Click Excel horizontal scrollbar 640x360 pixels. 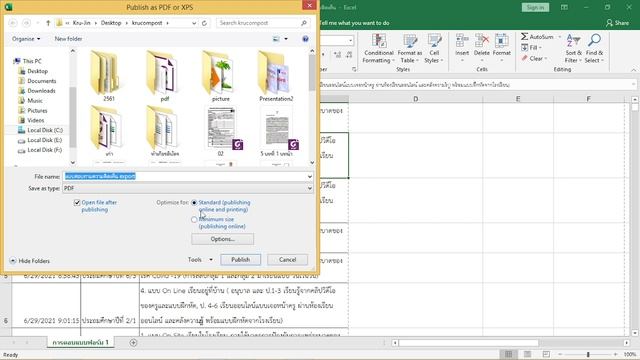coord(469,343)
